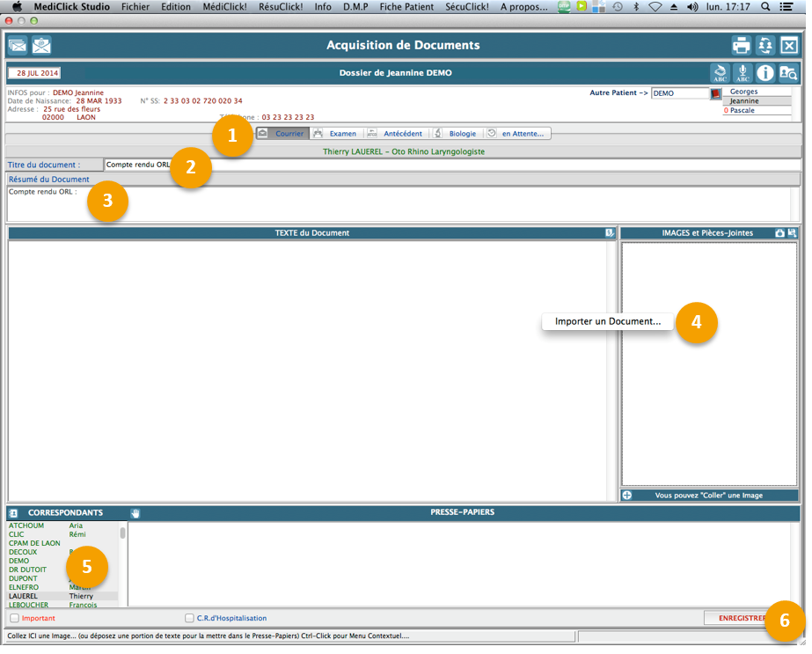
Task: Click the plus icon next to "Coller une Image"
Action: [627, 496]
